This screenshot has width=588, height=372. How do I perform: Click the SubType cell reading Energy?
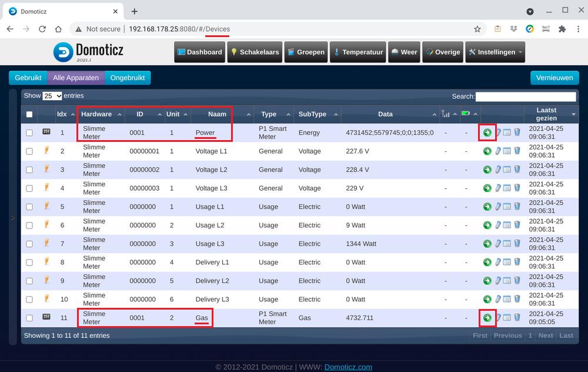point(309,132)
